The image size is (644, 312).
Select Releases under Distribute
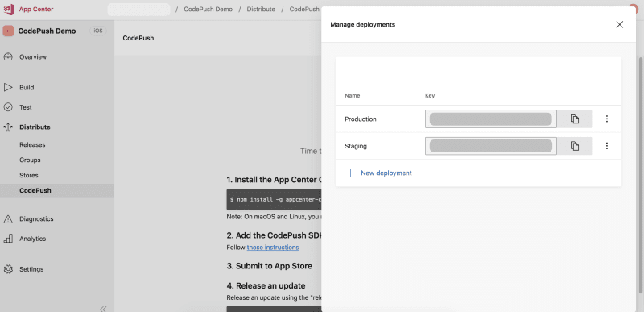coord(32,144)
